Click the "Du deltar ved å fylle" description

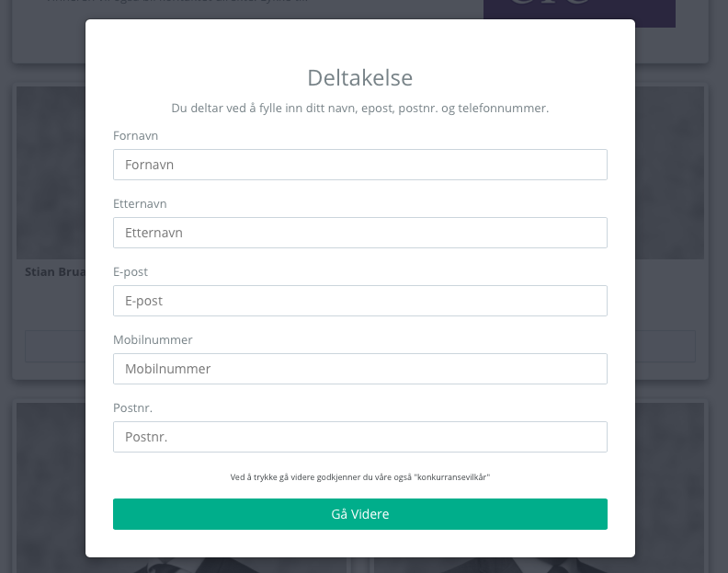(x=359, y=109)
